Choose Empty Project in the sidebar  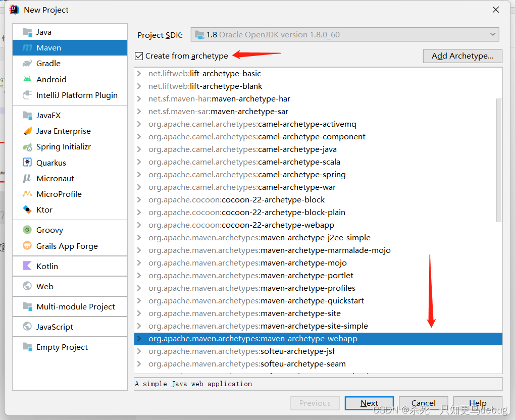pos(70,347)
